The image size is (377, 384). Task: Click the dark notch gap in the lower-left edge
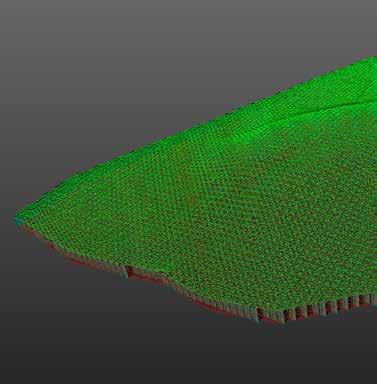127,272
